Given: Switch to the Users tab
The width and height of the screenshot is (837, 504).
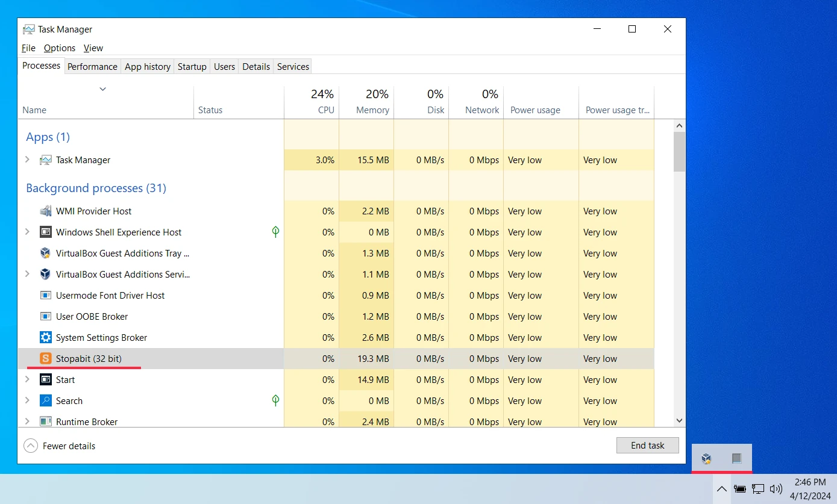Looking at the screenshot, I should 224,67.
